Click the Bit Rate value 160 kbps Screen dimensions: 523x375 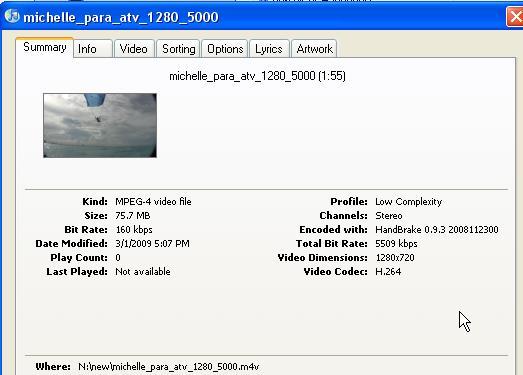(x=134, y=230)
